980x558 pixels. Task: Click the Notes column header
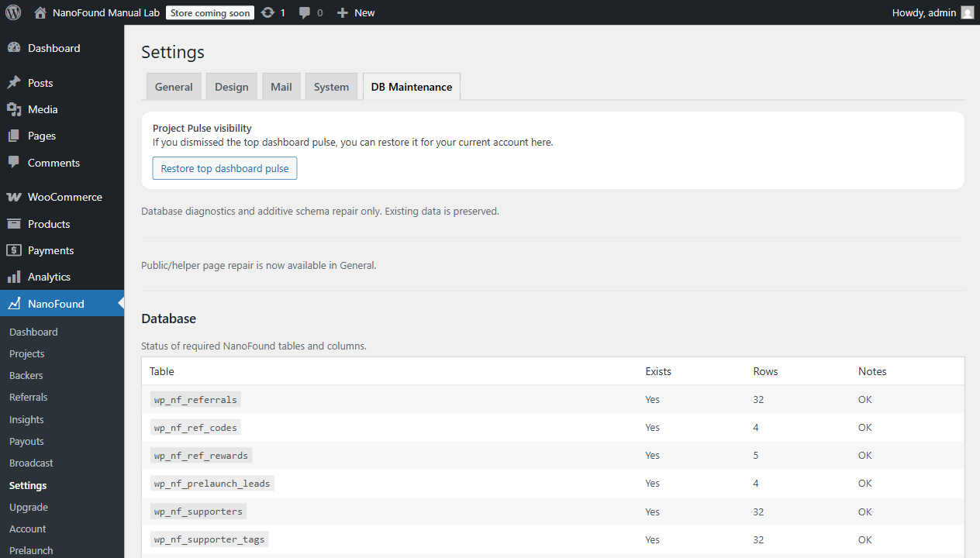pyautogui.click(x=872, y=371)
